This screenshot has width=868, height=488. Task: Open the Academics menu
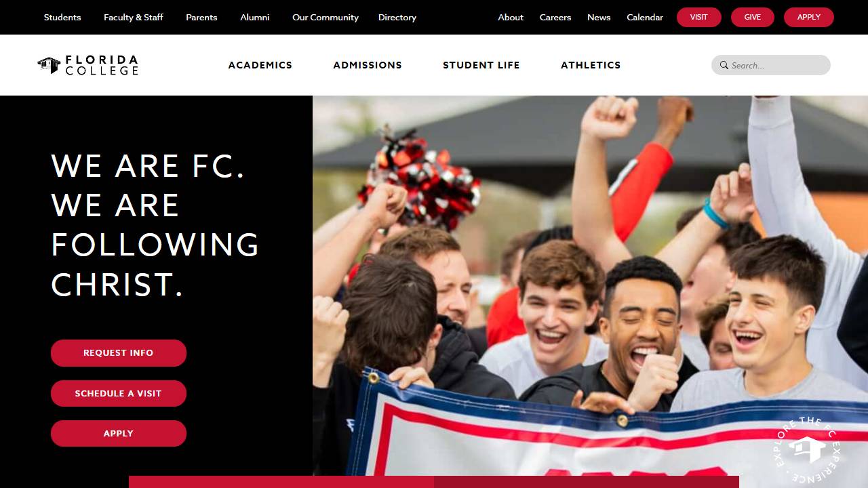(x=260, y=65)
